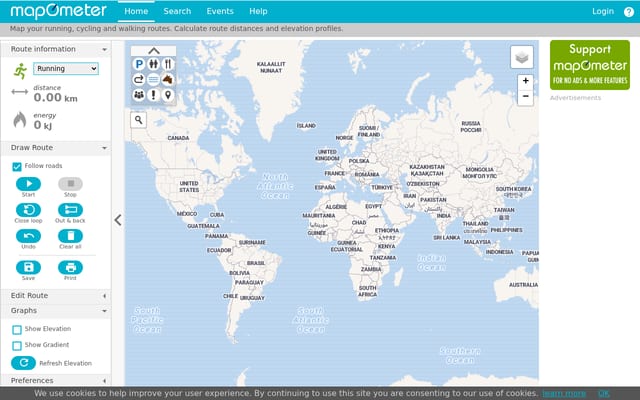
Task: Open the help question mark icon
Action: click(x=629, y=12)
